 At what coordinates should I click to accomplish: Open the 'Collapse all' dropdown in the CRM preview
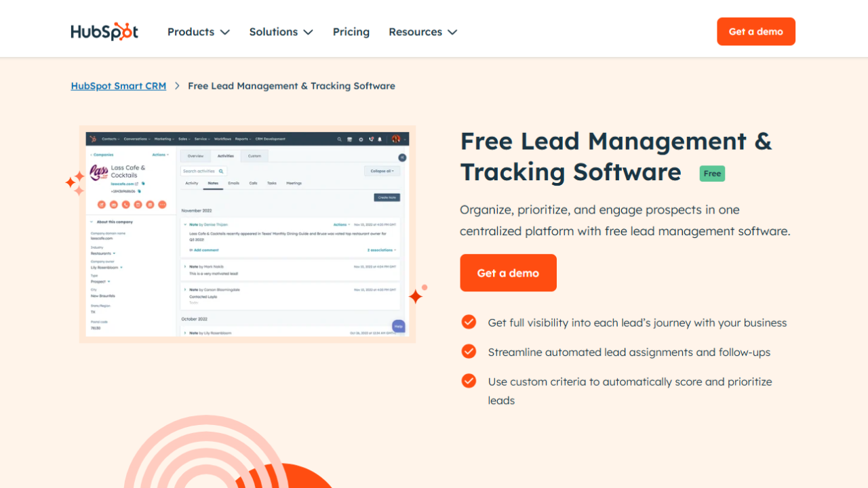382,171
